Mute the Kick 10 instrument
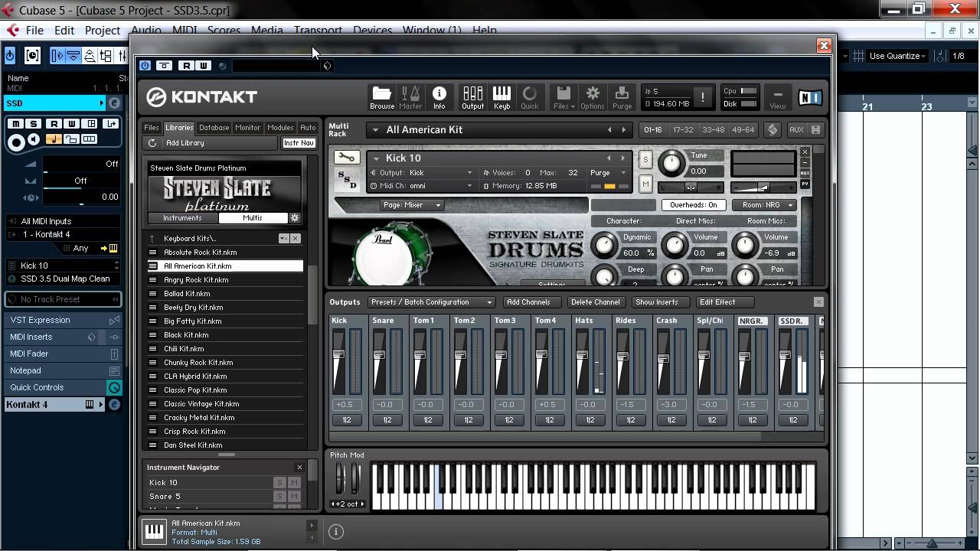This screenshot has height=551, width=980. 645,184
